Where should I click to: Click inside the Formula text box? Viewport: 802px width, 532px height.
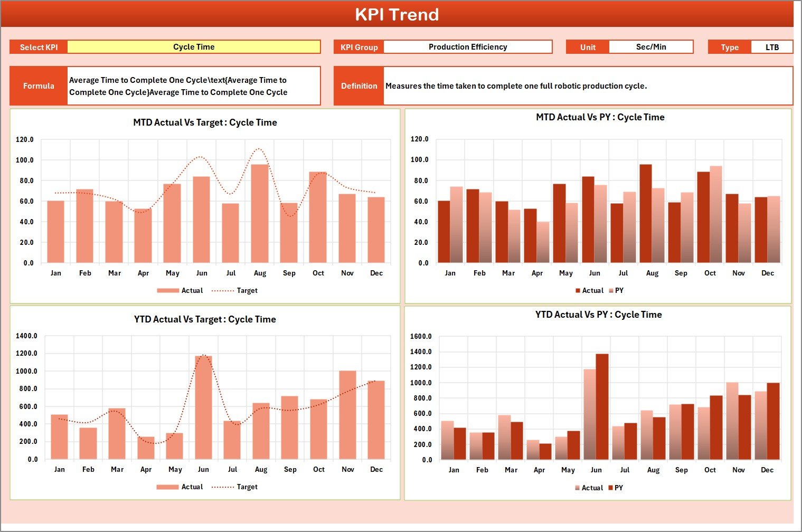tap(193, 86)
